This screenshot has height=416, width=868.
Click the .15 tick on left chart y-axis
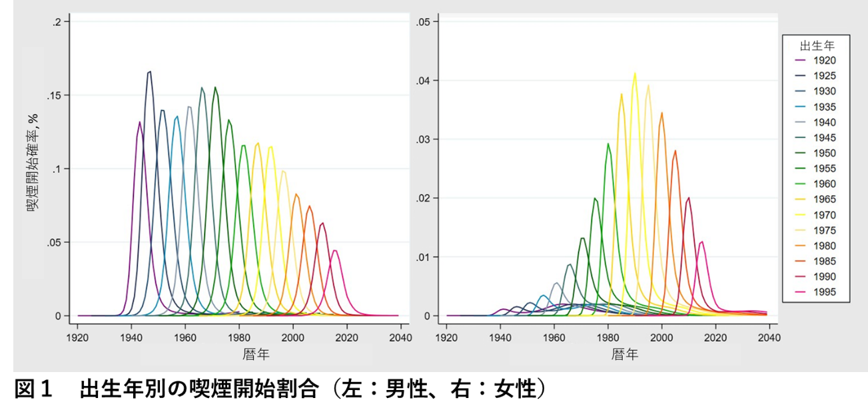coord(55,95)
